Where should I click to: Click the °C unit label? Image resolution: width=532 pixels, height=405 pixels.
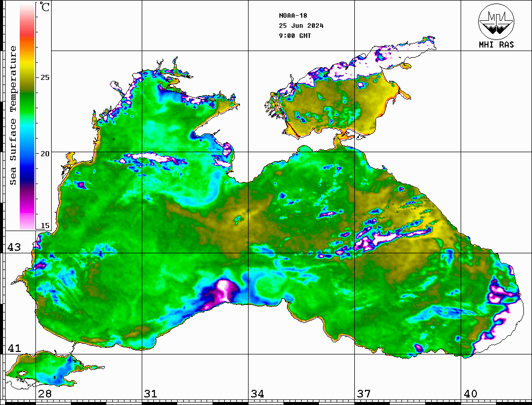(45, 7)
